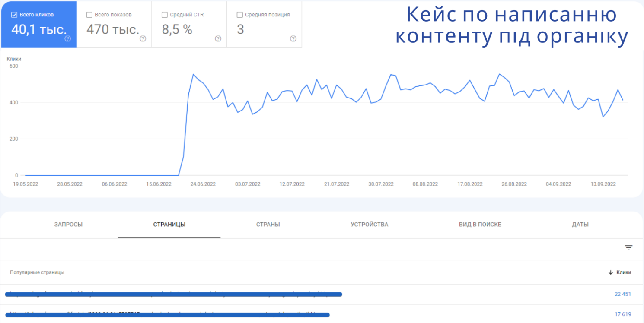Click help icon on Средняя позиция card
This screenshot has width=644, height=323.
click(x=293, y=38)
